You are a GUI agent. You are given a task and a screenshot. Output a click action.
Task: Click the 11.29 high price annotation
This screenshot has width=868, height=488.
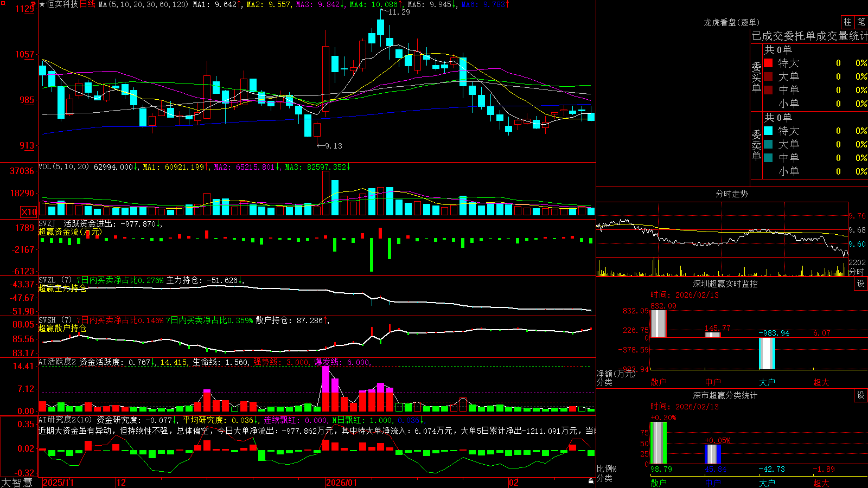399,12
